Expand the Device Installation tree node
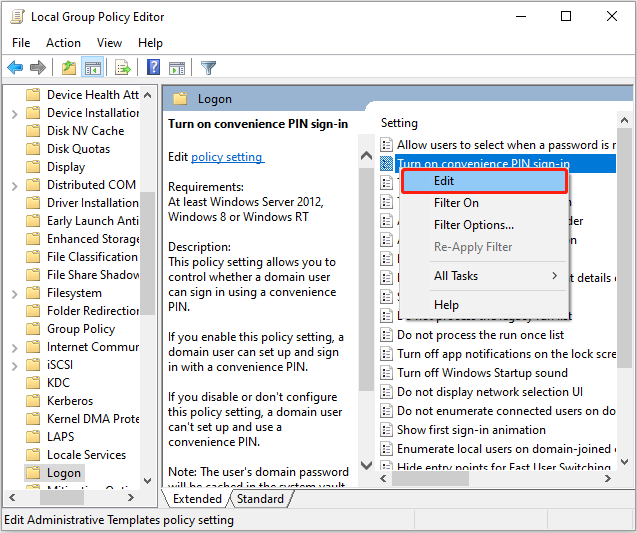This screenshot has width=637, height=533. coord(15,113)
